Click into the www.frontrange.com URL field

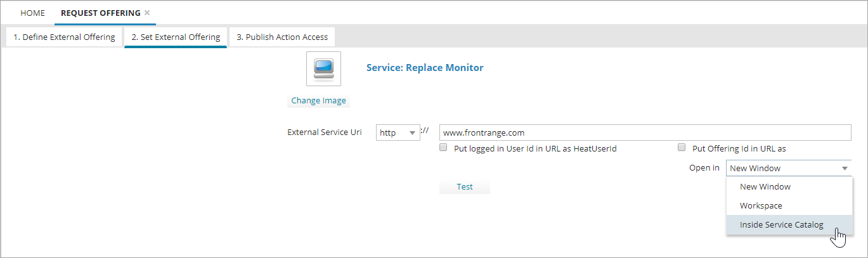point(644,132)
